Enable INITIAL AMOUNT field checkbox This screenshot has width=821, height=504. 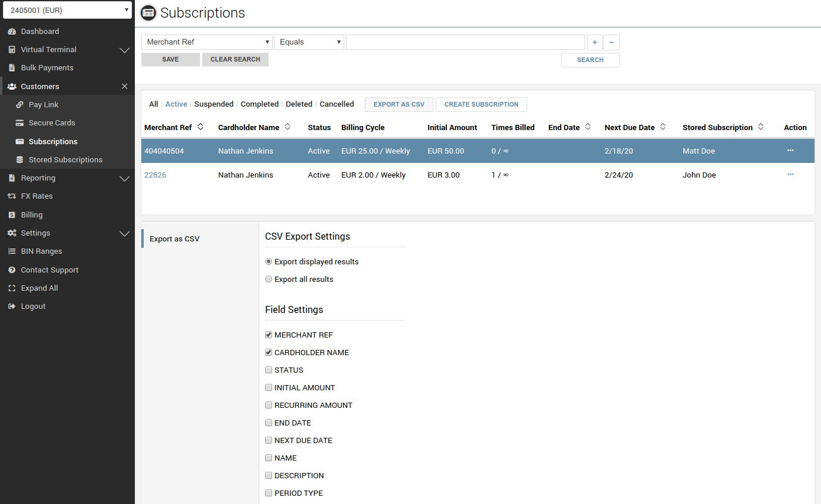[x=269, y=388]
